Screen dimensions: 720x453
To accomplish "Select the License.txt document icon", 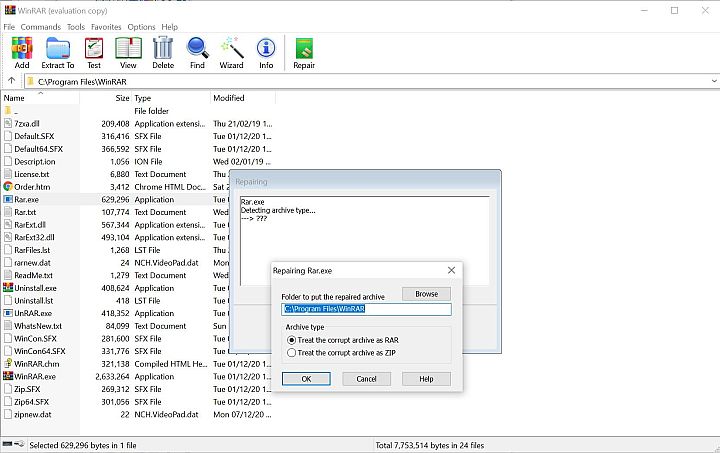I will (8, 174).
